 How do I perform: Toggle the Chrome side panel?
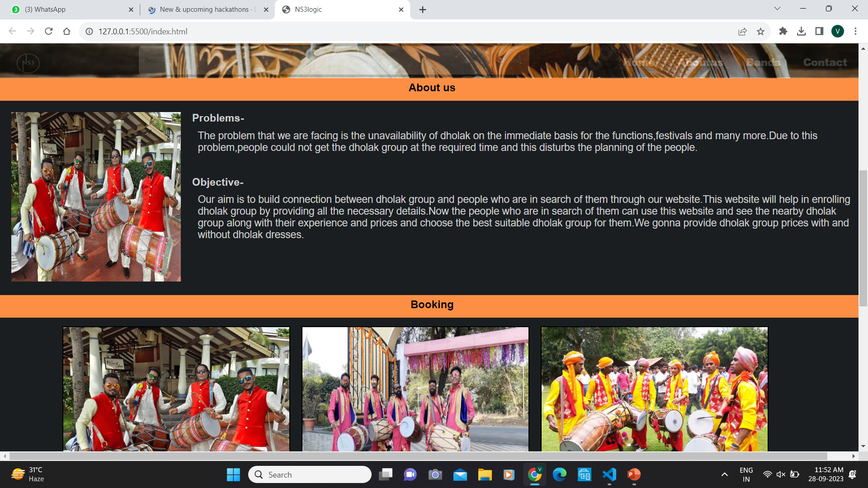[819, 31]
